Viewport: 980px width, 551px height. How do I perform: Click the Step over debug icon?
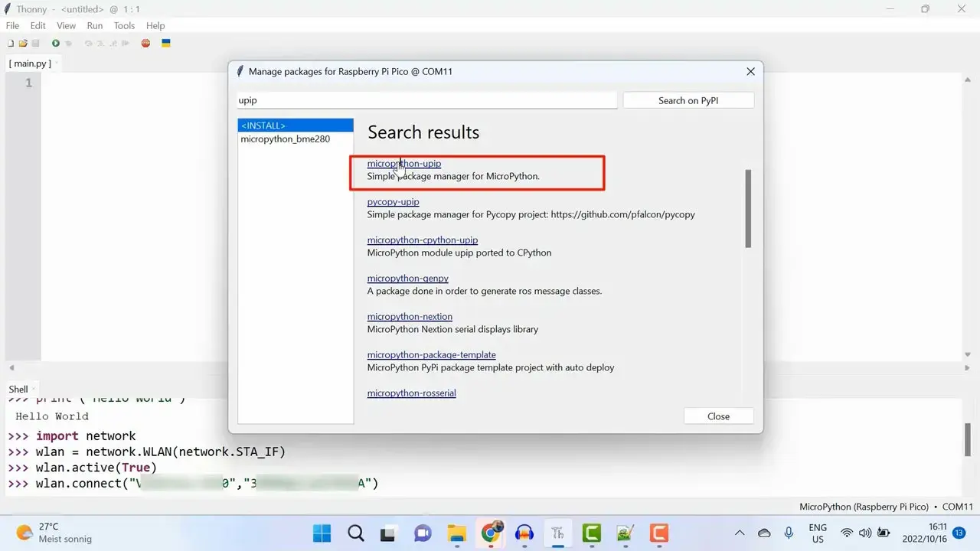coord(89,44)
